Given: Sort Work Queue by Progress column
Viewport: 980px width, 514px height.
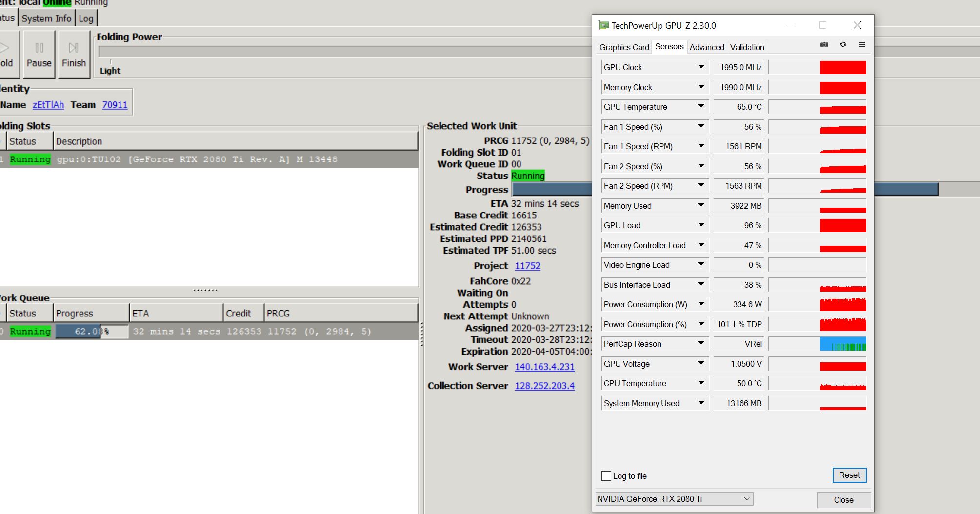Looking at the screenshot, I should pyautogui.click(x=91, y=313).
